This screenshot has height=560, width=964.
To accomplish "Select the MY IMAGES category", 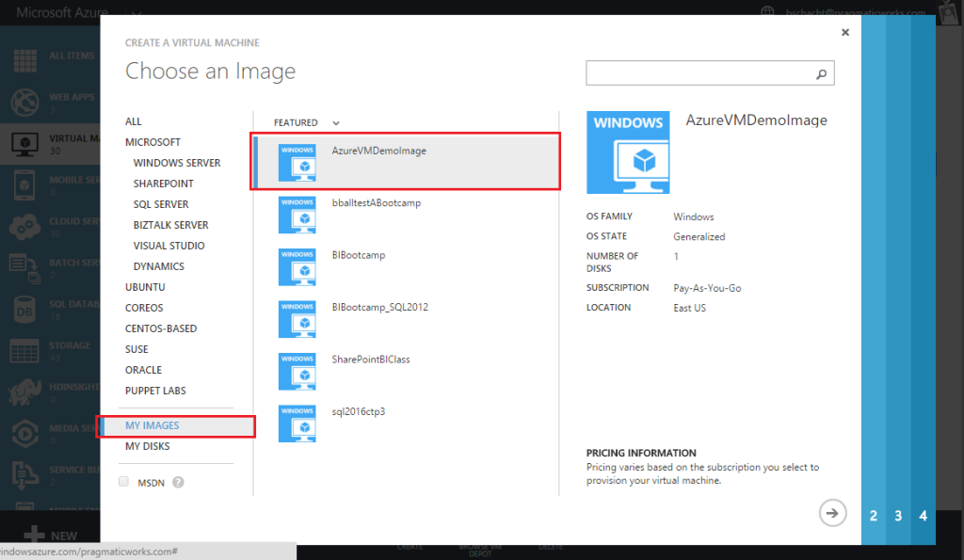I will tap(176, 426).
